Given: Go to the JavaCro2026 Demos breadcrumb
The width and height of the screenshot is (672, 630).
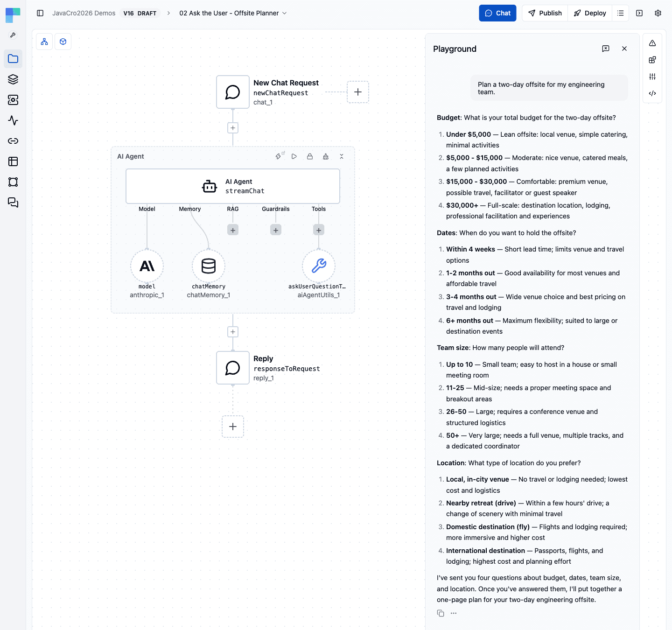Looking at the screenshot, I should pyautogui.click(x=84, y=13).
